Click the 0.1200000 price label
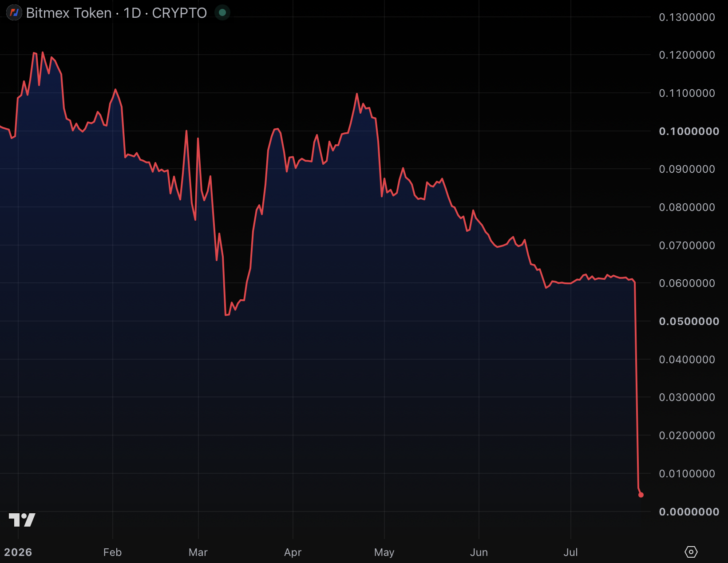Screen dimensions: 728x563 click(x=687, y=55)
